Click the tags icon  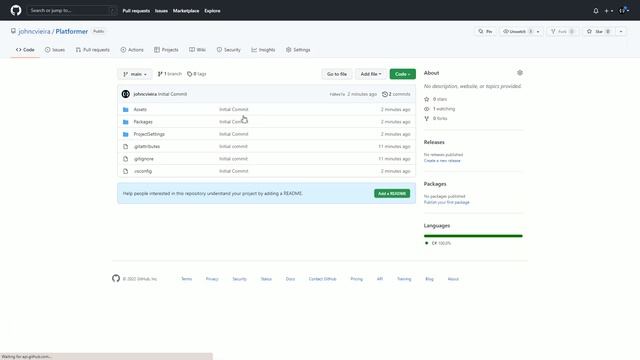[189, 74]
